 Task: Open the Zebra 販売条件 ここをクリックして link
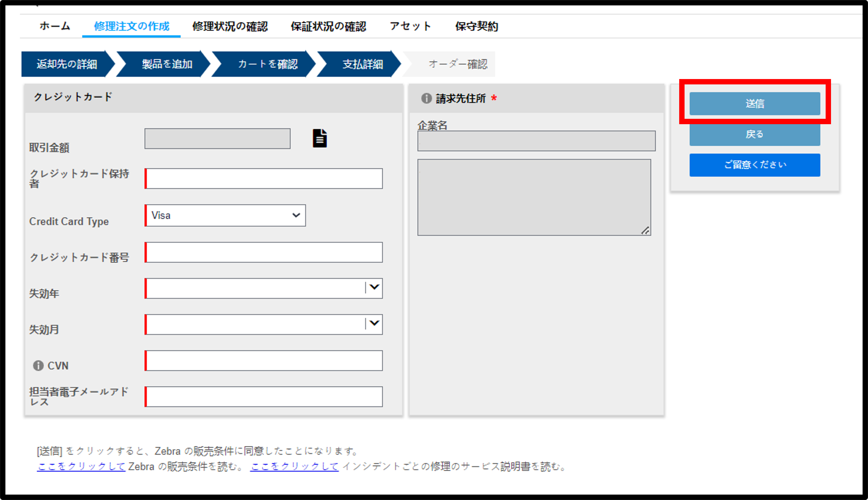click(x=81, y=466)
